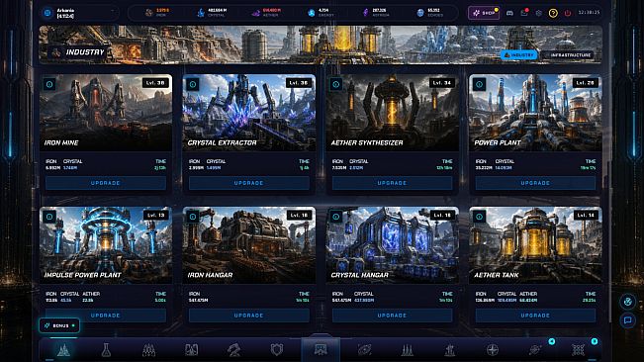Expand the Arkania planet selector dropdown

click(80, 13)
